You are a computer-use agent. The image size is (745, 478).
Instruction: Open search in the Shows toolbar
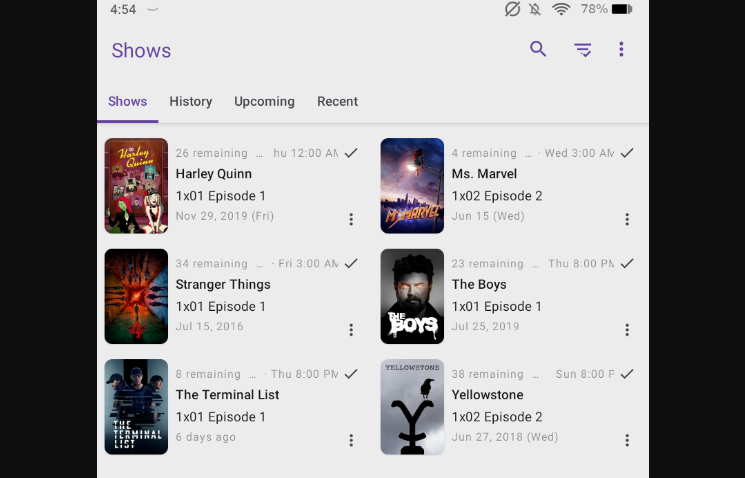coord(538,49)
